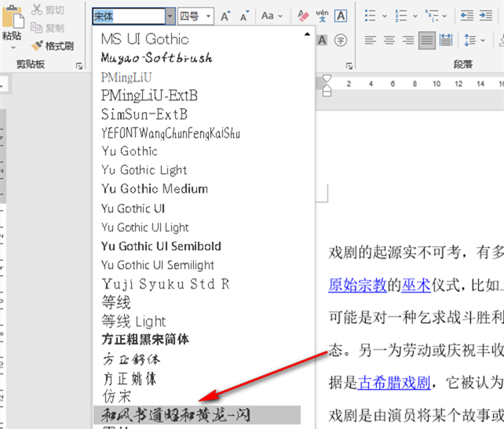Click the Copy (复制) button
The width and height of the screenshot is (504, 429).
47,27
